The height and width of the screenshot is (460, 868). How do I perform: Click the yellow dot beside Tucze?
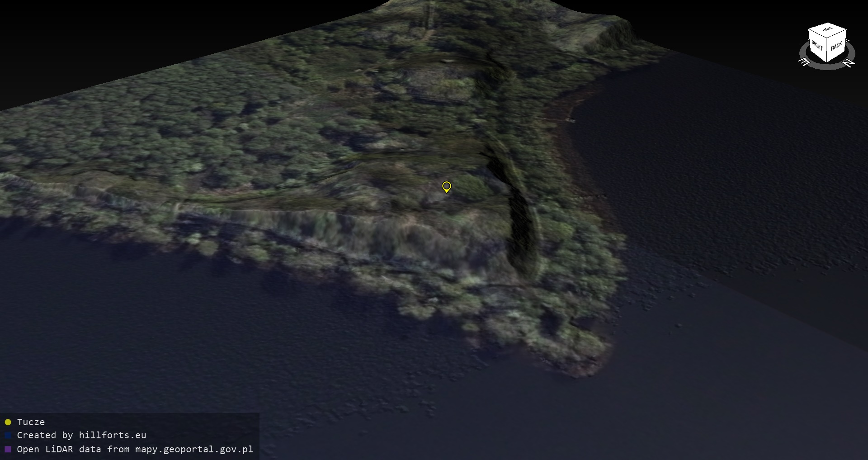[8, 422]
